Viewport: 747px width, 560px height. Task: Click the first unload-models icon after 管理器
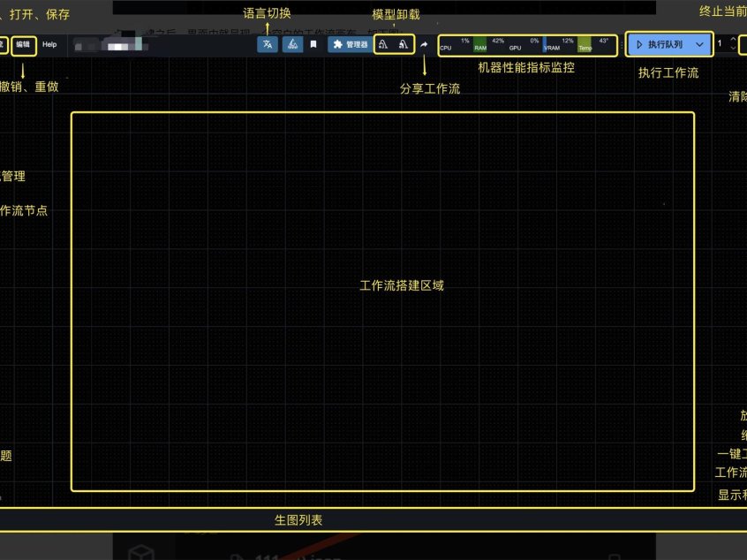tap(383, 45)
